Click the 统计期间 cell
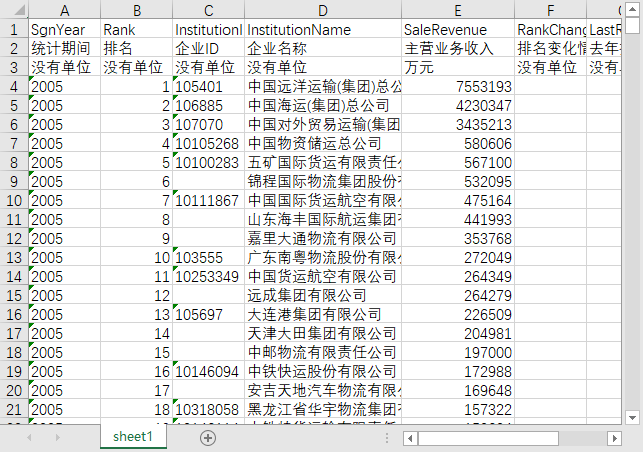Screen dimensions: 643x452 [64, 48]
